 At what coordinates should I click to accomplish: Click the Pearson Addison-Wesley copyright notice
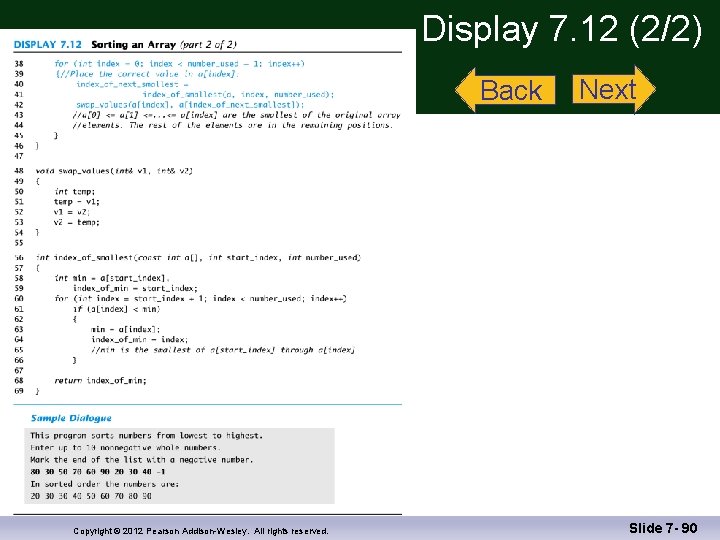click(x=201, y=531)
